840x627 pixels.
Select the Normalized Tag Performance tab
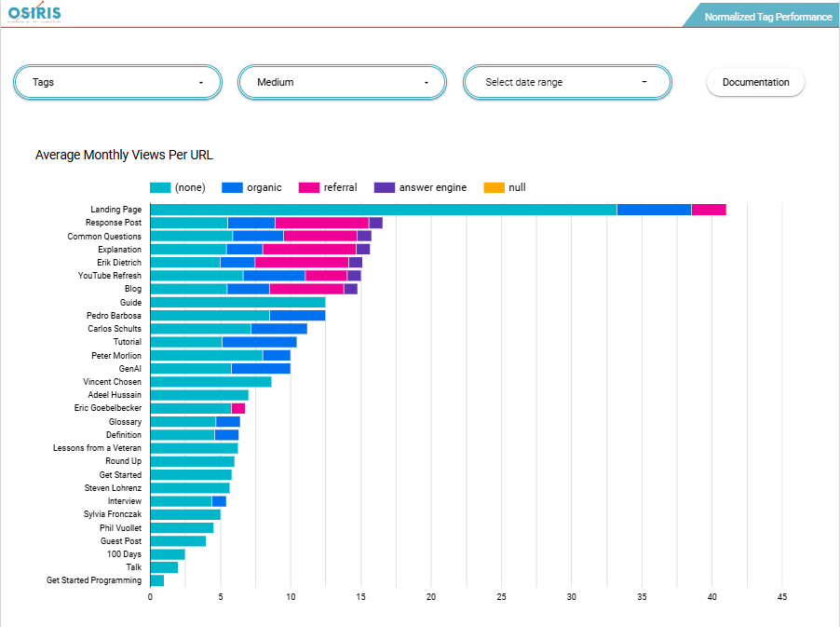click(x=767, y=17)
